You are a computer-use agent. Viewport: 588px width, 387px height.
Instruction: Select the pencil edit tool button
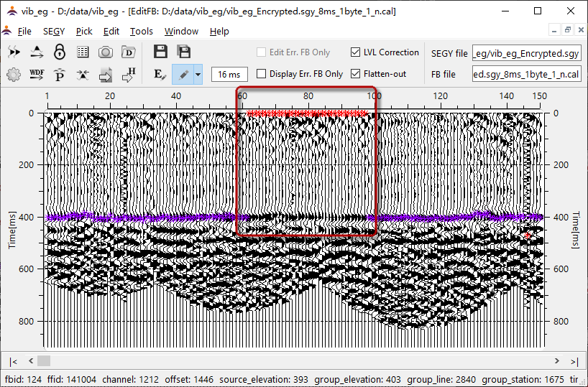pyautogui.click(x=183, y=75)
